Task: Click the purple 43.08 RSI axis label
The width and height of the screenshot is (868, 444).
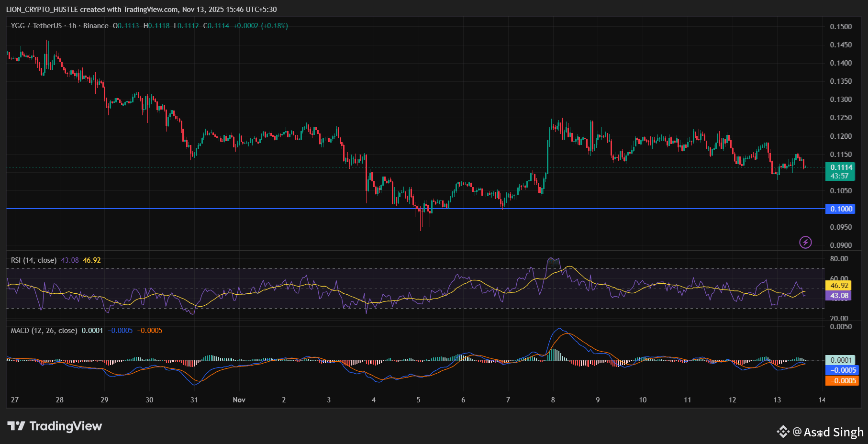Action: coord(839,296)
